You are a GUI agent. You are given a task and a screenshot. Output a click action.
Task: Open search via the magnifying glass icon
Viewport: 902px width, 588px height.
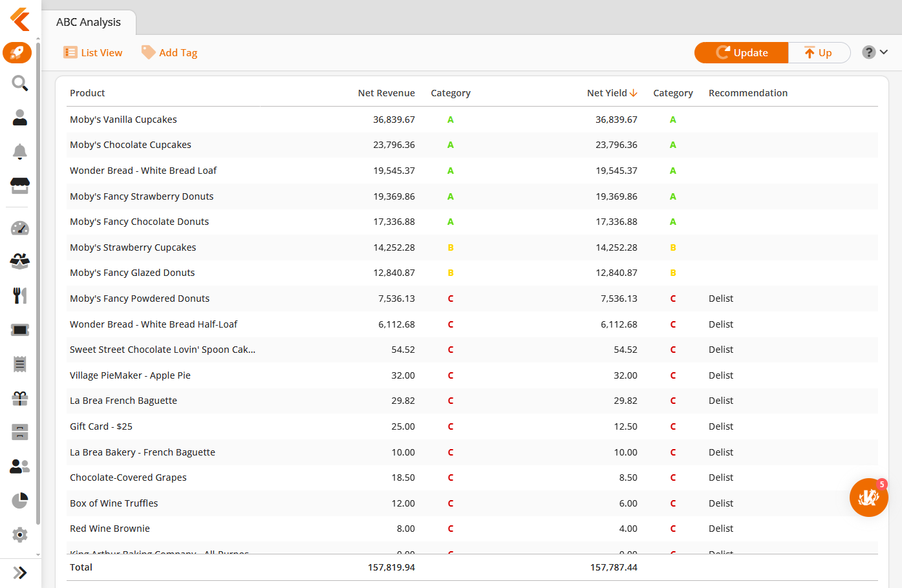(20, 83)
